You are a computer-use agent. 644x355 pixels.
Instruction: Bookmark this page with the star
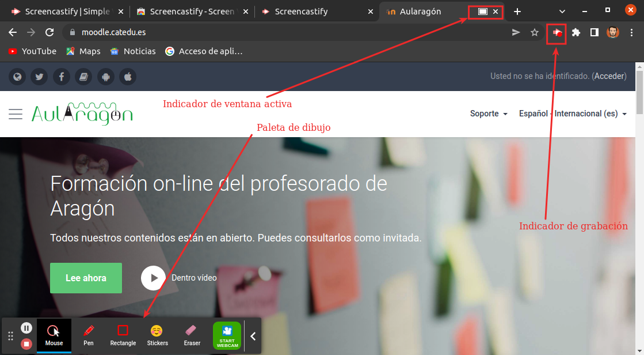[x=534, y=32]
